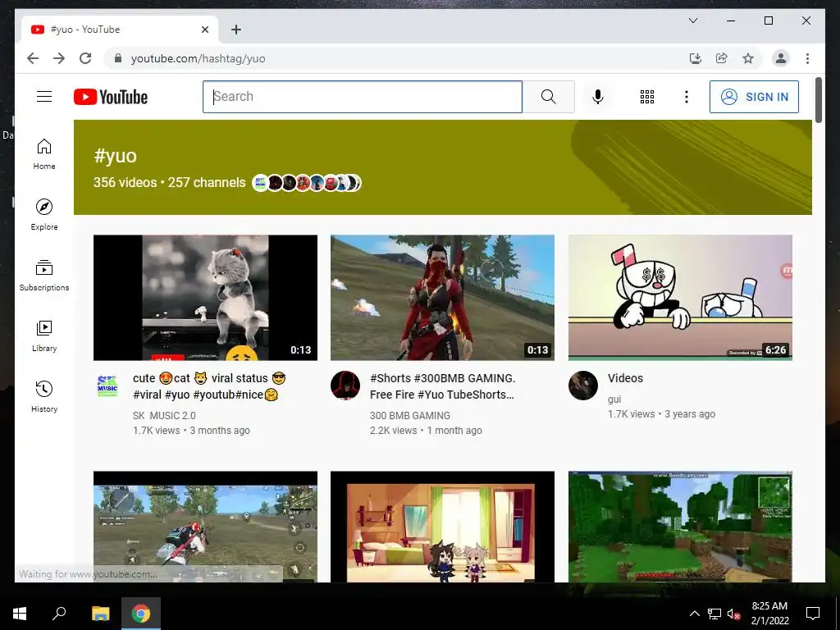Click the install app icon in address bar
This screenshot has width=840, height=630.
click(695, 58)
